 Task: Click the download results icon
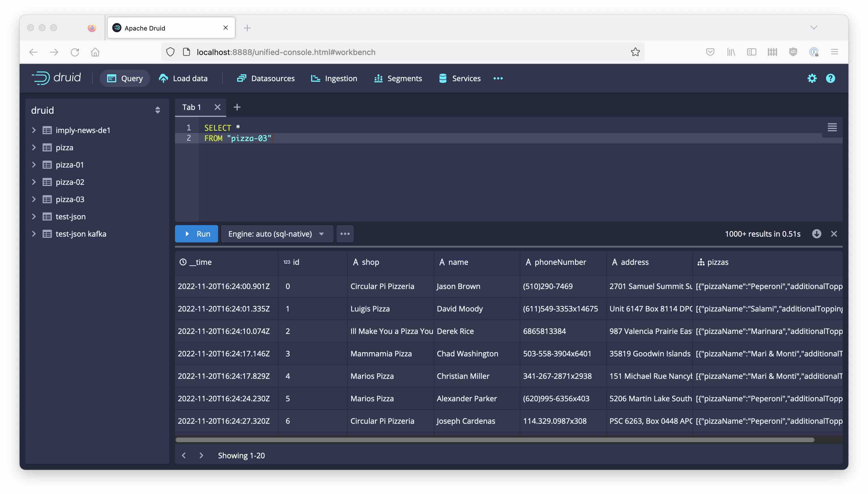coord(816,234)
